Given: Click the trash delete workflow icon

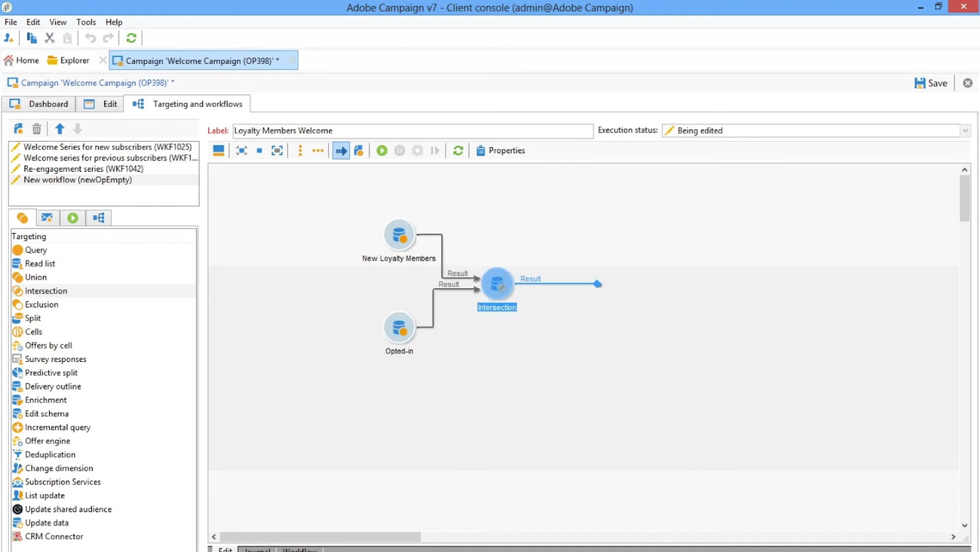Looking at the screenshot, I should click(x=37, y=129).
